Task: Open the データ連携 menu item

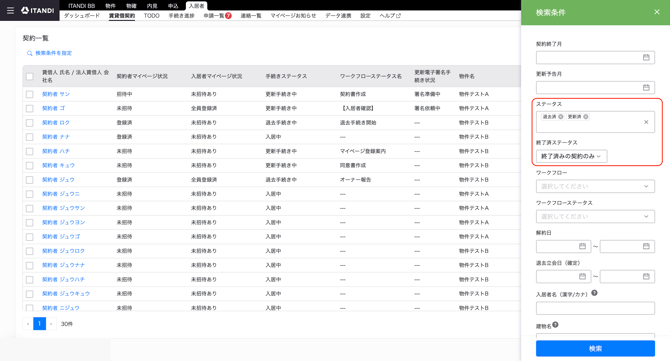Action: pos(338,16)
